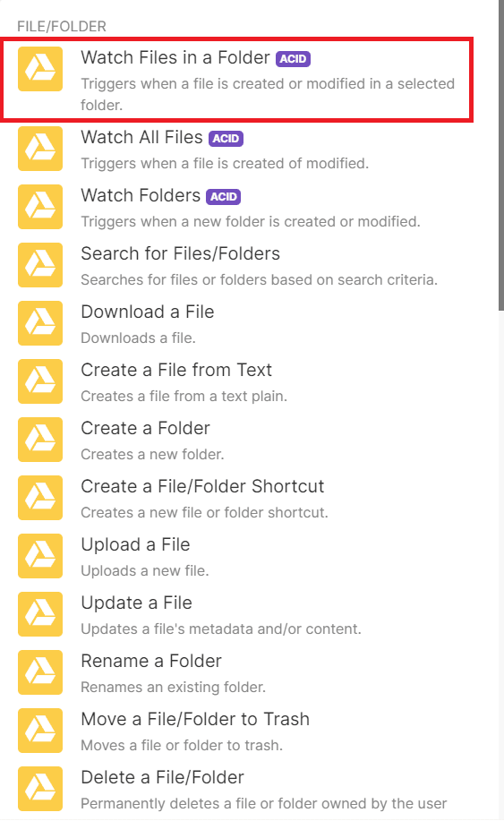Click Google Drive icon beside Delete a File/Folder
Screen dimensions: 504x821
40,789
